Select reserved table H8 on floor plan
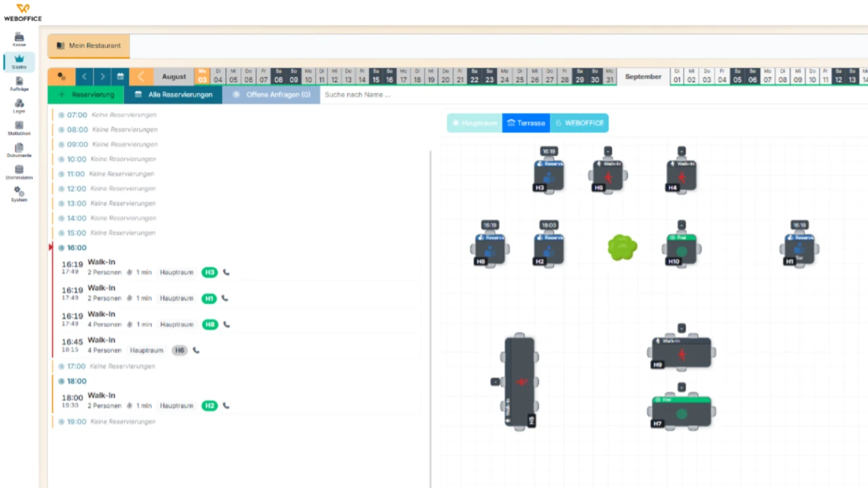Image resolution: width=868 pixels, height=488 pixels. point(490,250)
